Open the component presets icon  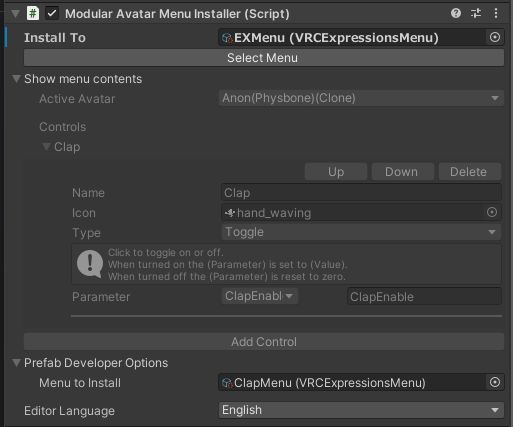pos(476,13)
